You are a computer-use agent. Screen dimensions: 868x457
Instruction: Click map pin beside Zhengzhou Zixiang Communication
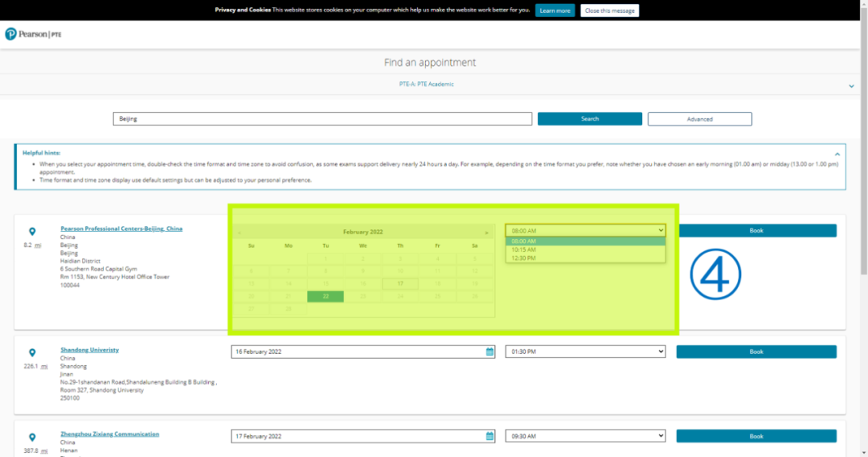click(32, 437)
